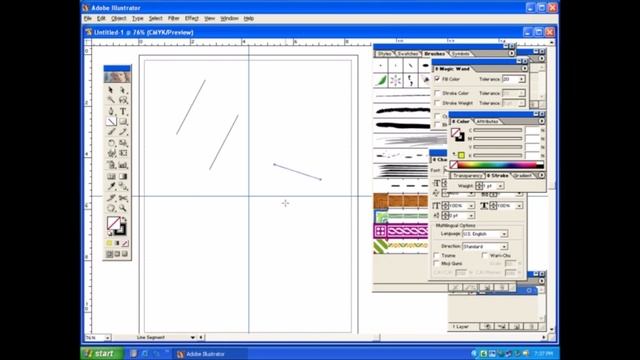Open the zoom level dropdown at bottom left
This screenshot has width=640, height=360.
coord(107,338)
